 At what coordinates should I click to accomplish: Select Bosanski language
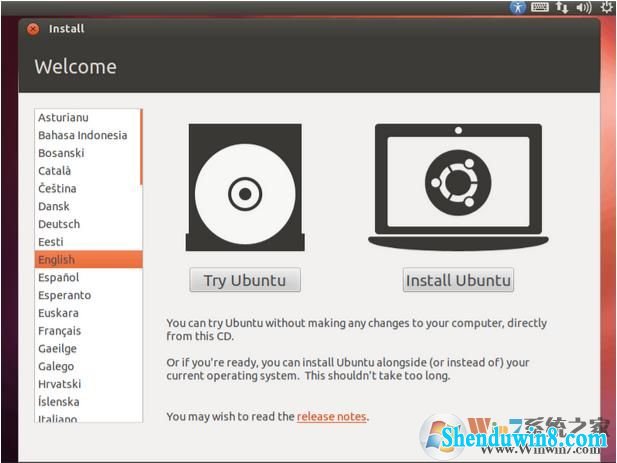[x=88, y=153]
